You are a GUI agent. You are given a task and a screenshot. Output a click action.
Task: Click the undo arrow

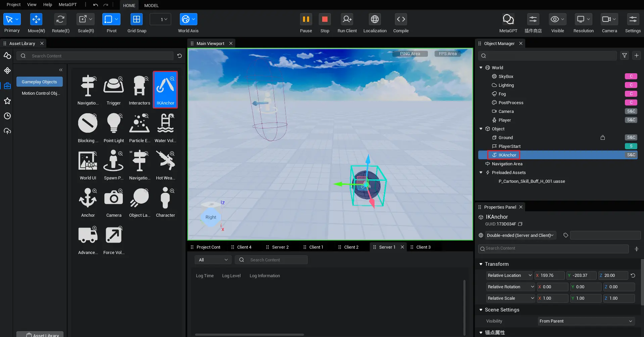(96, 5)
